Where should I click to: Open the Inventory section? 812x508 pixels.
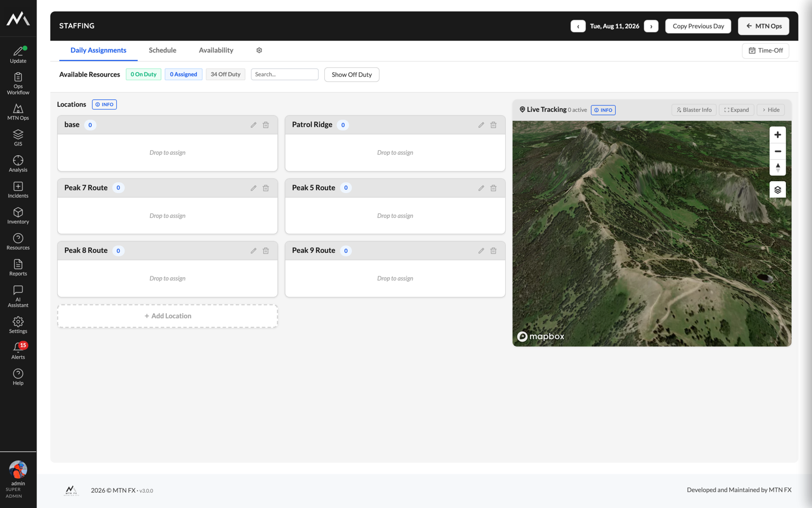coord(18,216)
